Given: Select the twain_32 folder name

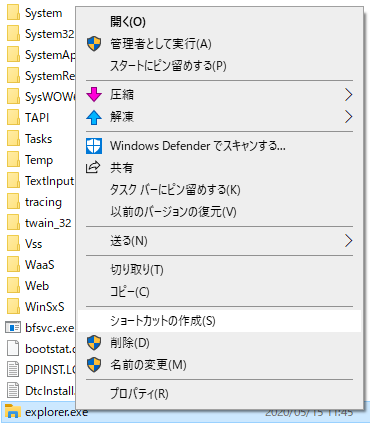Looking at the screenshot, I should tap(48, 223).
